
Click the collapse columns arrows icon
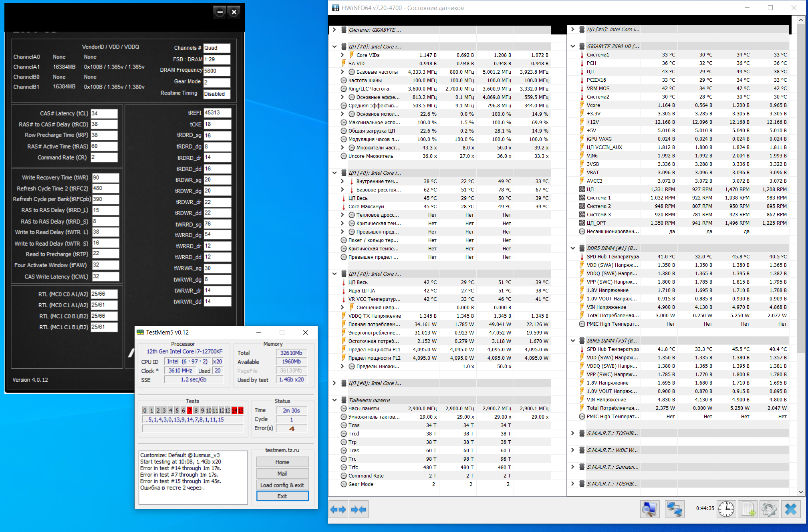[359, 510]
